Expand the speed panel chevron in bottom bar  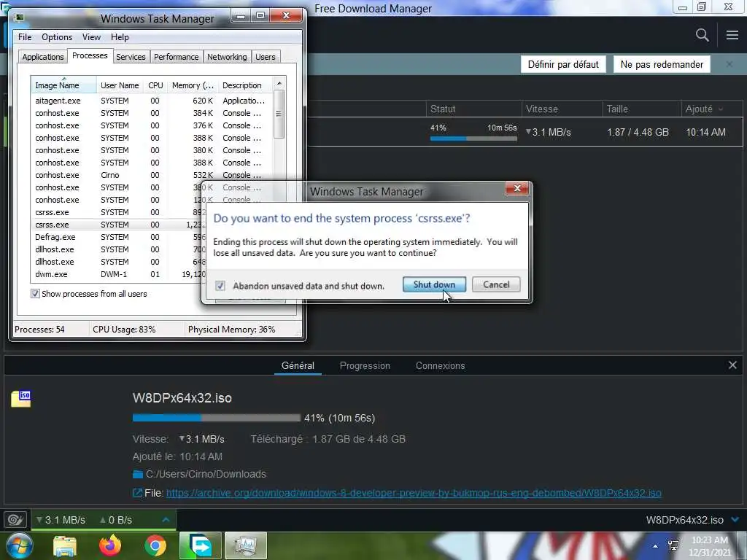166,519
